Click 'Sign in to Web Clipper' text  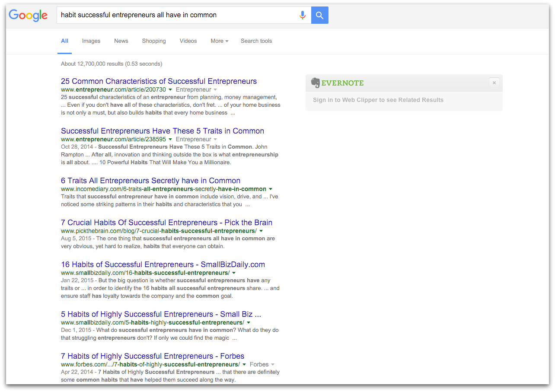click(x=378, y=100)
